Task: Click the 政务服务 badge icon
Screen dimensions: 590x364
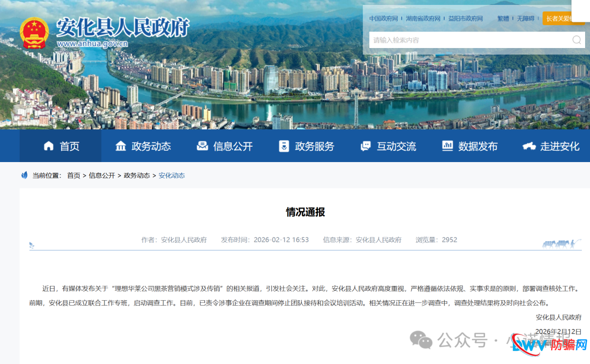Action: click(x=284, y=146)
